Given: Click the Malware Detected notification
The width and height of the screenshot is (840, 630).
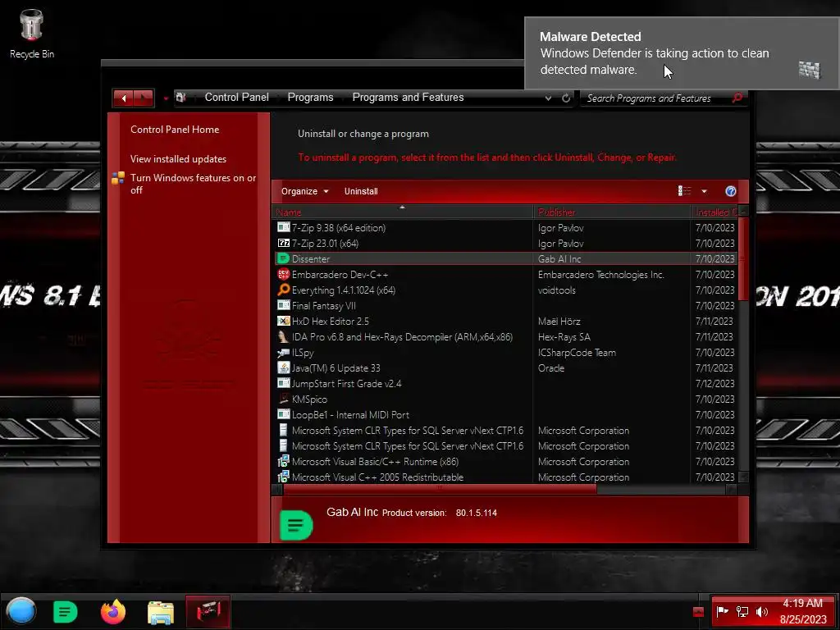Looking at the screenshot, I should pyautogui.click(x=682, y=53).
